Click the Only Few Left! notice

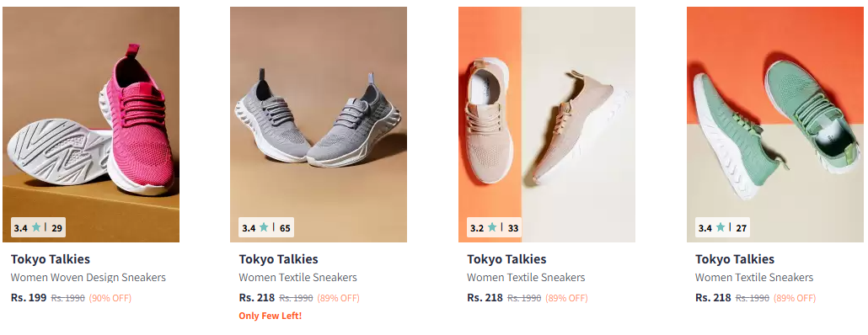tap(271, 316)
